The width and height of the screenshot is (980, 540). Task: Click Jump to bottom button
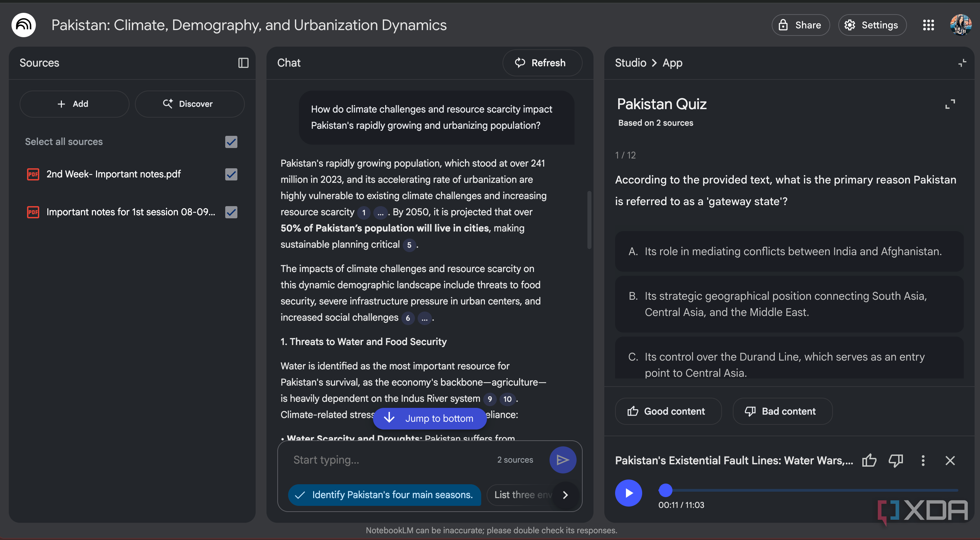[429, 418]
